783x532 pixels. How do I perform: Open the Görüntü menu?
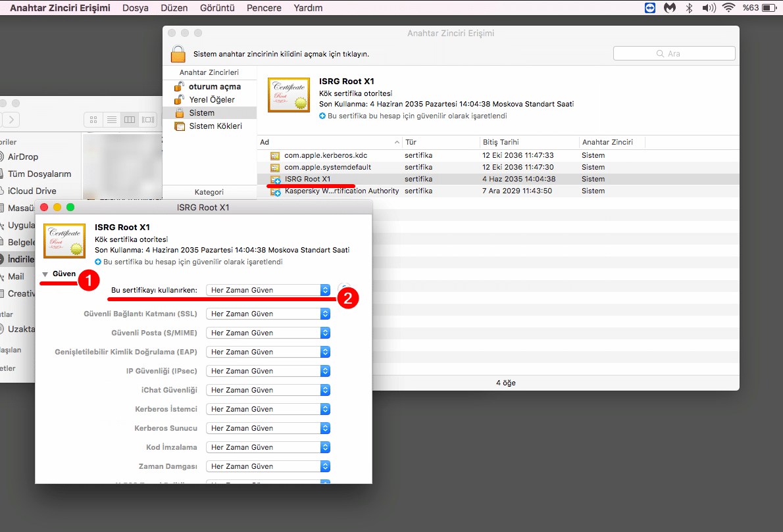coord(217,8)
